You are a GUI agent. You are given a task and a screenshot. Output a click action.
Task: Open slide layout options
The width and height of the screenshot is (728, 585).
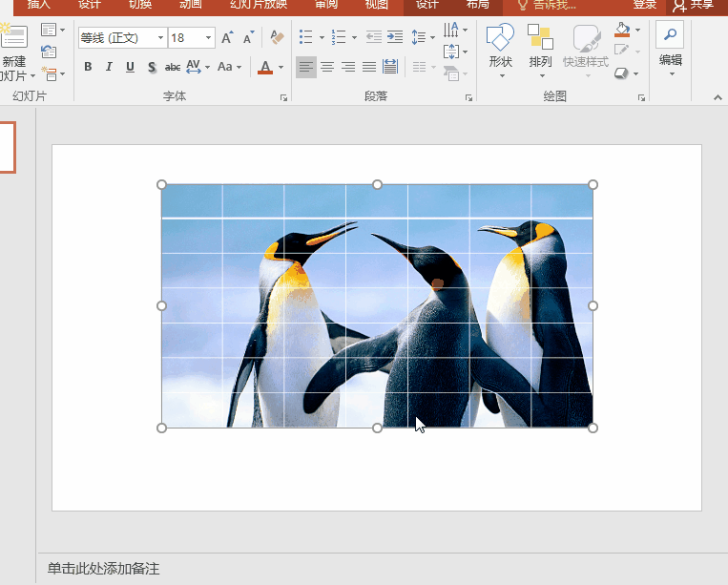[x=52, y=30]
